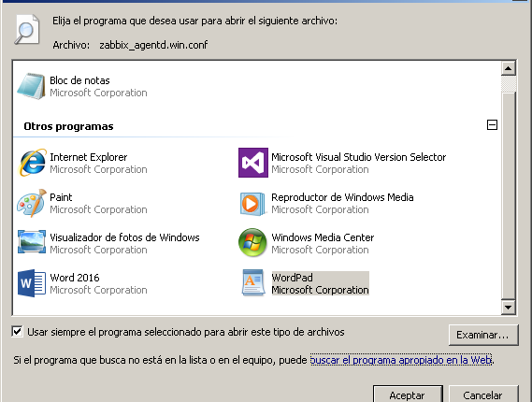Open the Examinar... browse button
This screenshot has width=532, height=402.
(x=483, y=336)
